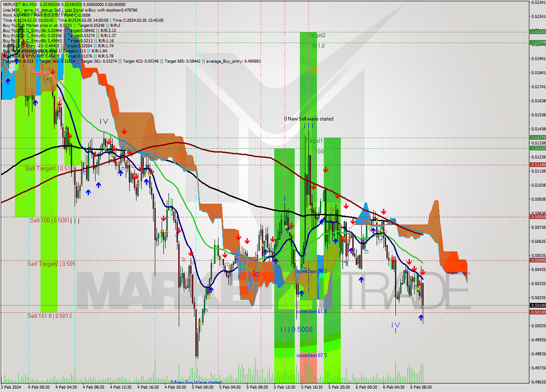Click the green 0.52130 price tag

tap(537, 32)
